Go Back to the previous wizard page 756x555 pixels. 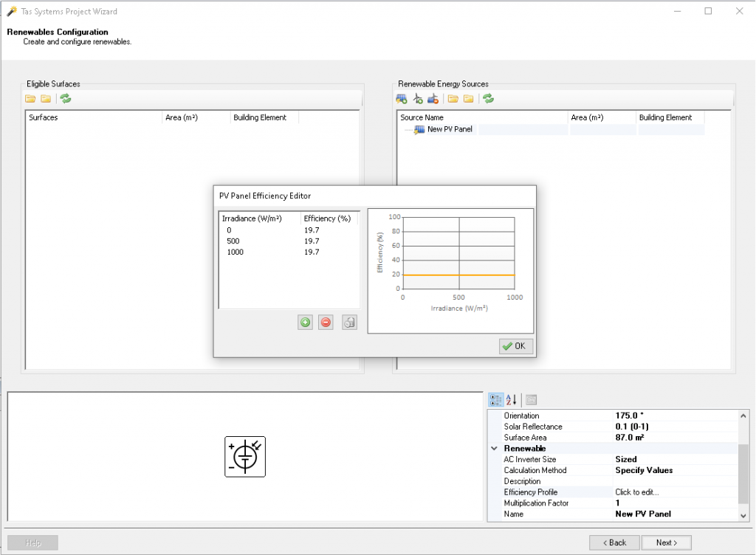[614, 542]
